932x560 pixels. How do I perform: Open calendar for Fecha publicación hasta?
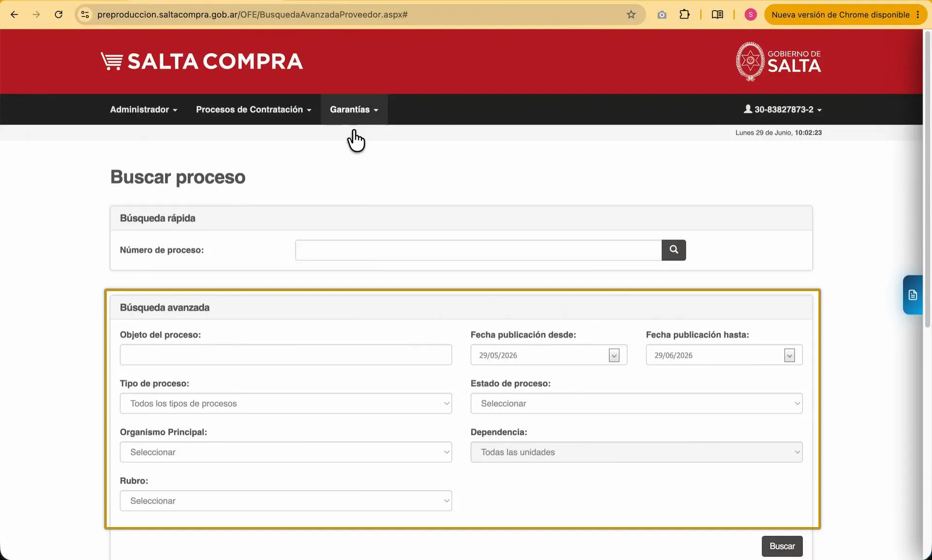coord(789,355)
